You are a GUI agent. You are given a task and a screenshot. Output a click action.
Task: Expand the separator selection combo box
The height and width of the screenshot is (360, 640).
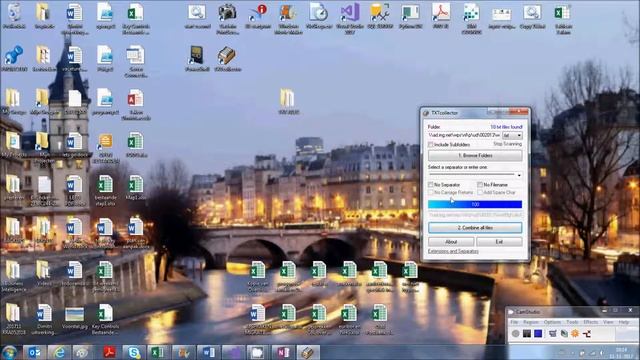[519, 176]
